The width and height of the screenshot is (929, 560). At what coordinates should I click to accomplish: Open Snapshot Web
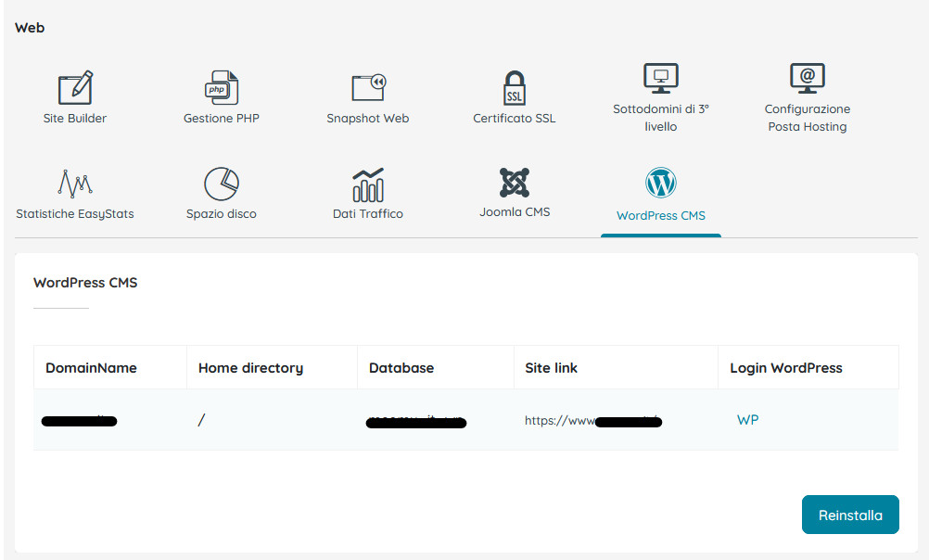(x=367, y=93)
